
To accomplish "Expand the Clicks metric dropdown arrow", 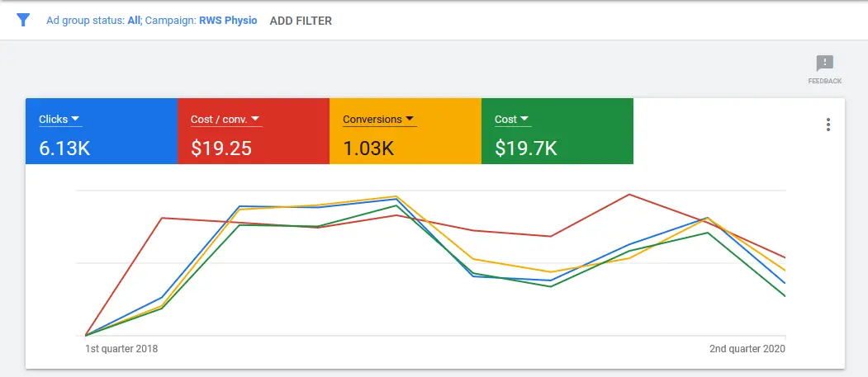I will coord(76,120).
